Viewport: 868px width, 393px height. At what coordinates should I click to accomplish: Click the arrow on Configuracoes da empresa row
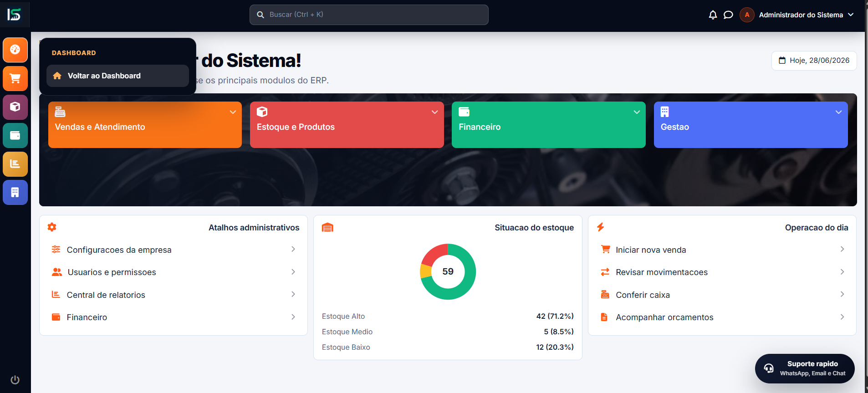click(x=293, y=249)
